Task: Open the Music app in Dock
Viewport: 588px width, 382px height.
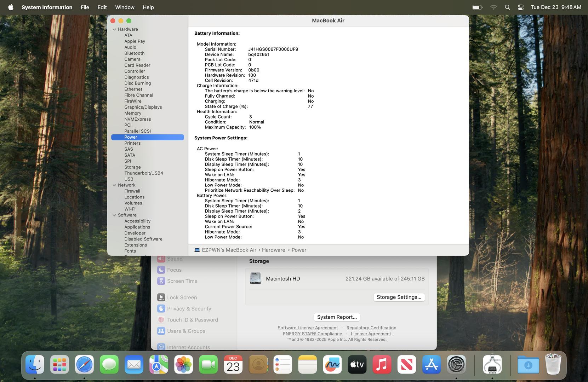Action: pos(382,364)
